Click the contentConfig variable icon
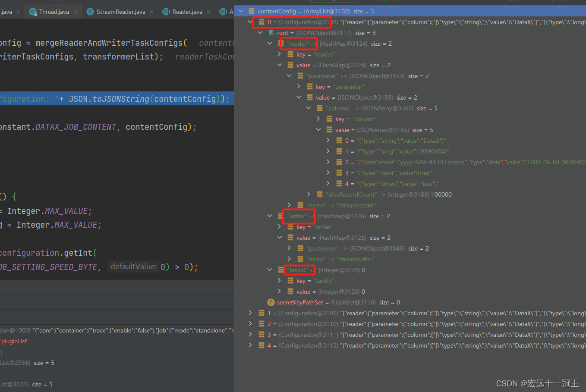 (252, 11)
